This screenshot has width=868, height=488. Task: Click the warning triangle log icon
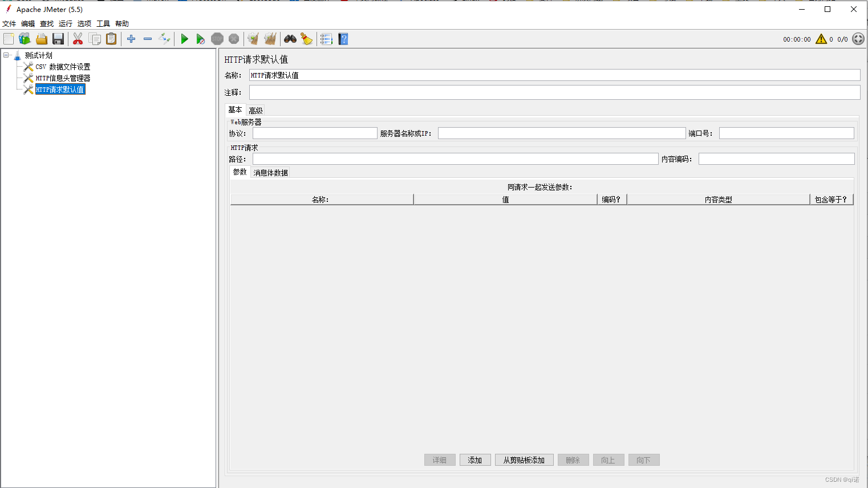[821, 39]
